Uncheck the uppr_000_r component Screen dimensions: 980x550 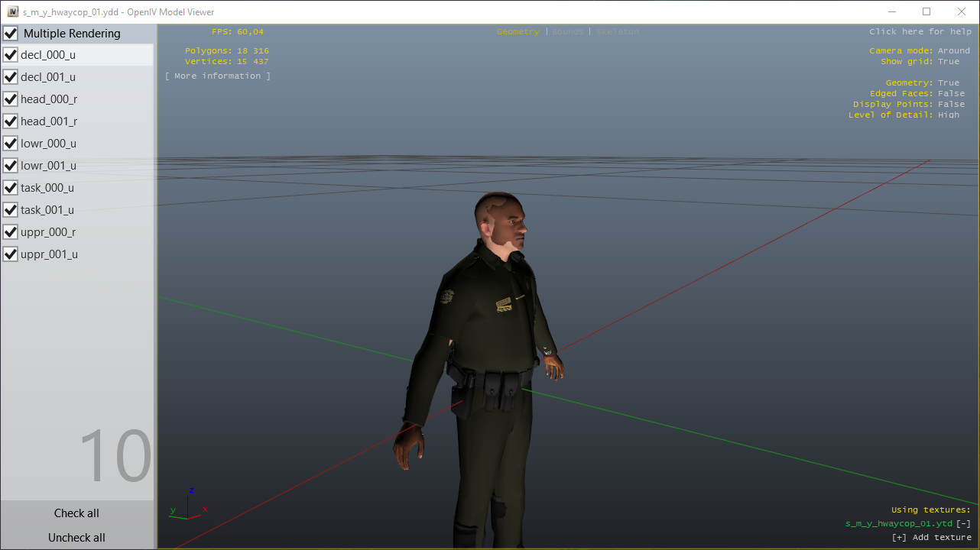pyautogui.click(x=11, y=232)
